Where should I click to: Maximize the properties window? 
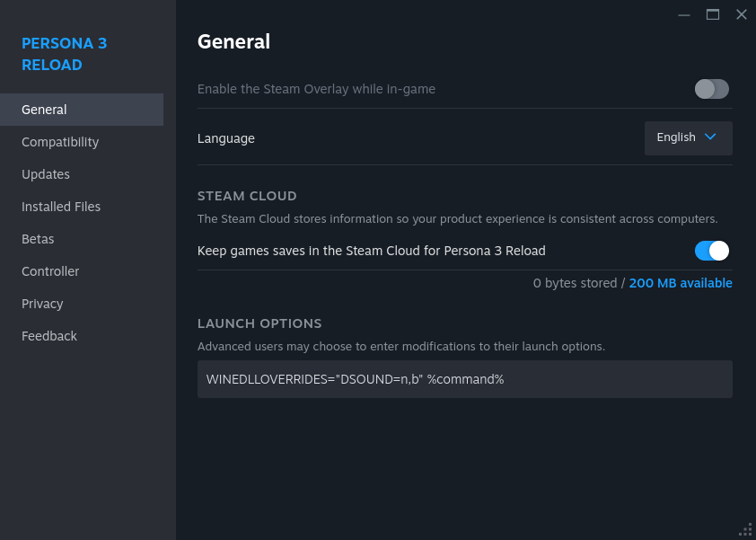point(713,14)
